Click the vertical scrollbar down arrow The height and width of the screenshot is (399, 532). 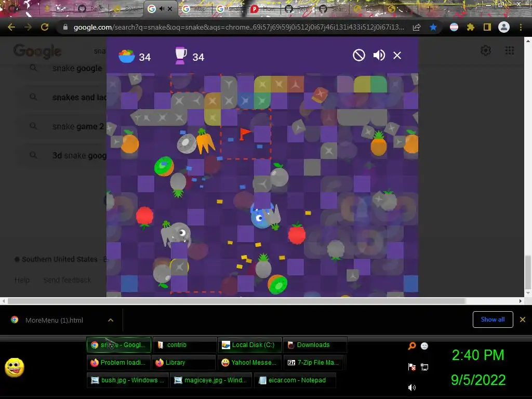[528, 293]
